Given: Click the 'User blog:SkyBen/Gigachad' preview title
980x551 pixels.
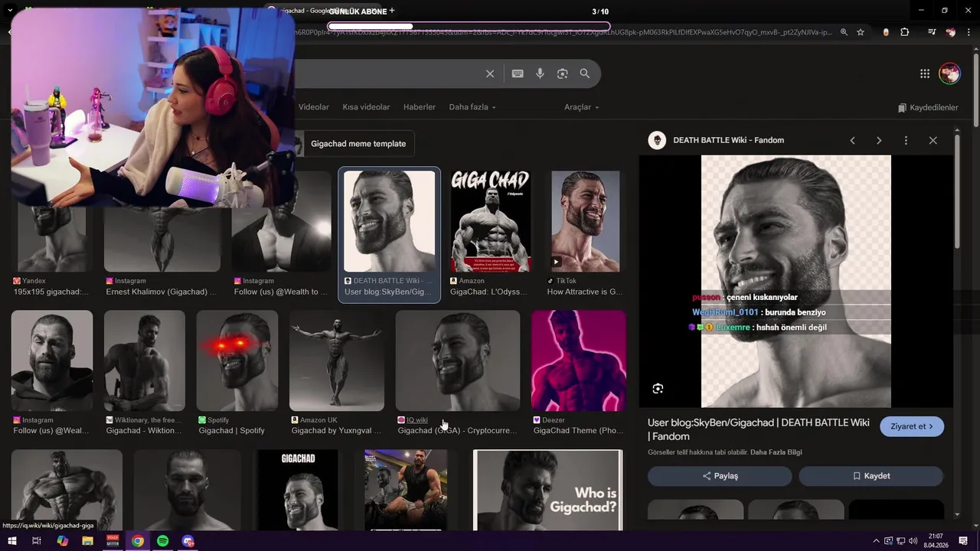Looking at the screenshot, I should pos(758,429).
